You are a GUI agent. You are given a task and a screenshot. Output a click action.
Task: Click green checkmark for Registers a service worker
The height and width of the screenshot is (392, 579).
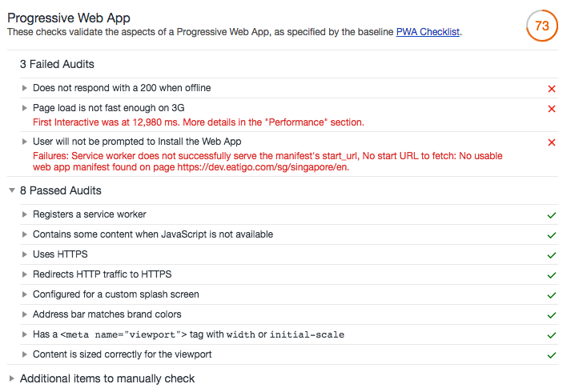[x=552, y=215]
